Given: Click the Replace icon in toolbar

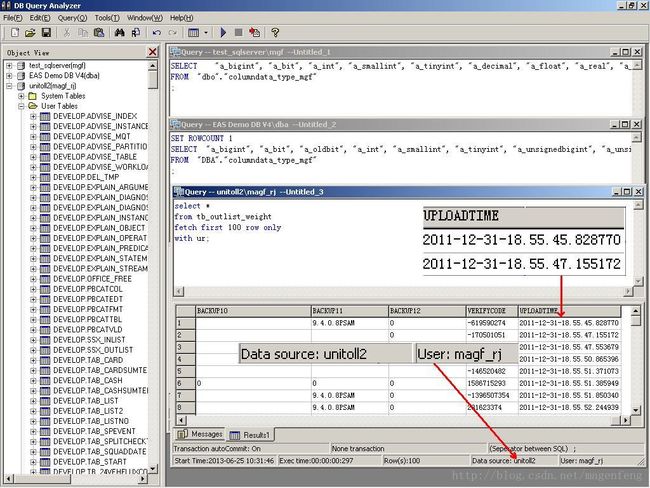Looking at the screenshot, I should [x=136, y=32].
